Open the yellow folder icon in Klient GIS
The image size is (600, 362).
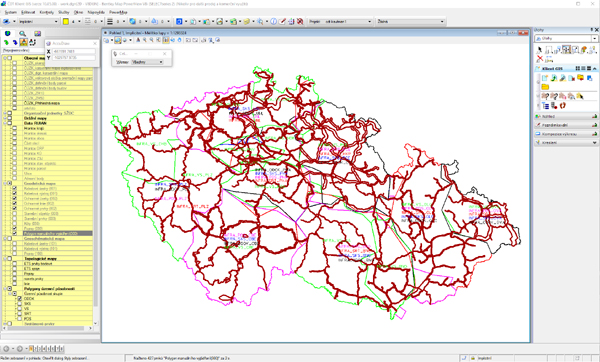point(545,87)
